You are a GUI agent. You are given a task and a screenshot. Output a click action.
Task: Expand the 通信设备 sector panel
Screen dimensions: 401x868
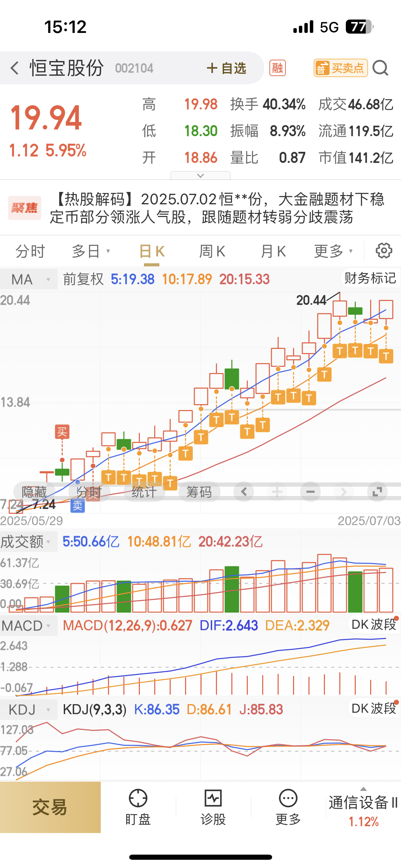pos(364,807)
